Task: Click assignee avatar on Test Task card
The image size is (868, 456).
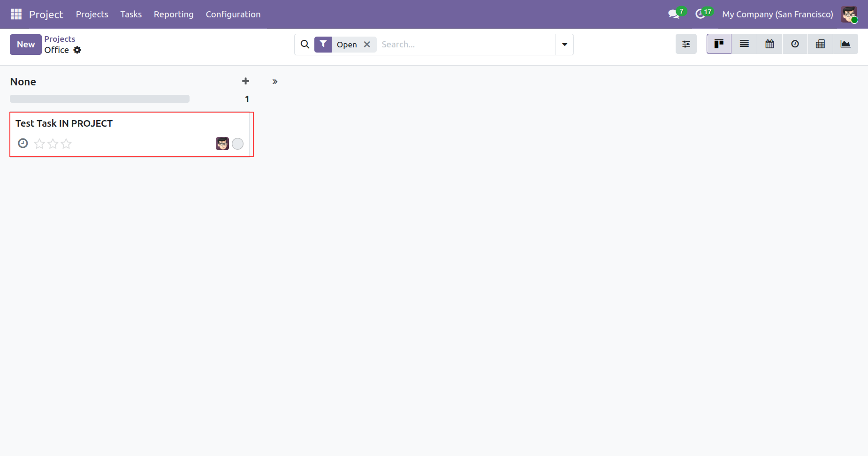Action: [222, 144]
